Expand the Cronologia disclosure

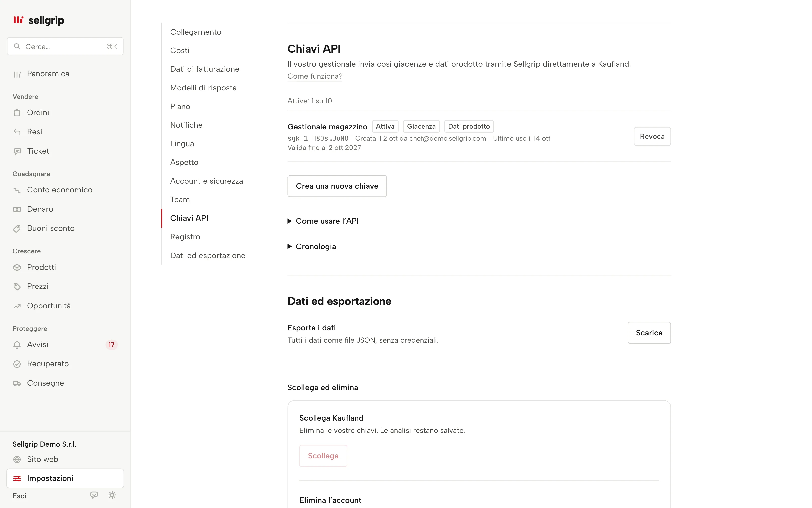[x=312, y=246]
